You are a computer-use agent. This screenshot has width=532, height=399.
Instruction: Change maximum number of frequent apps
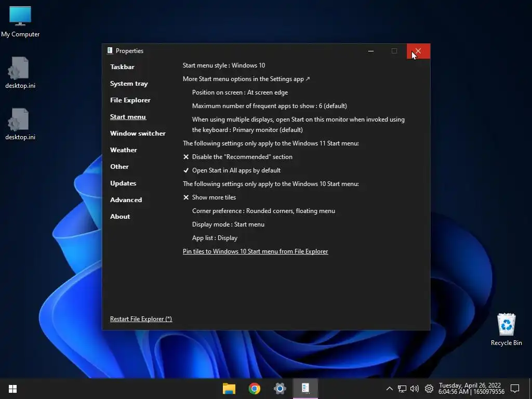tap(270, 106)
